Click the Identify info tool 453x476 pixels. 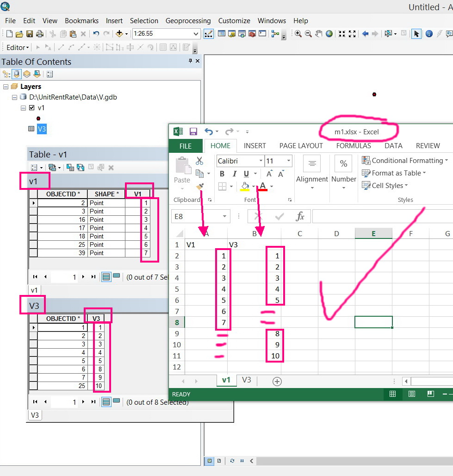pyautogui.click(x=429, y=34)
